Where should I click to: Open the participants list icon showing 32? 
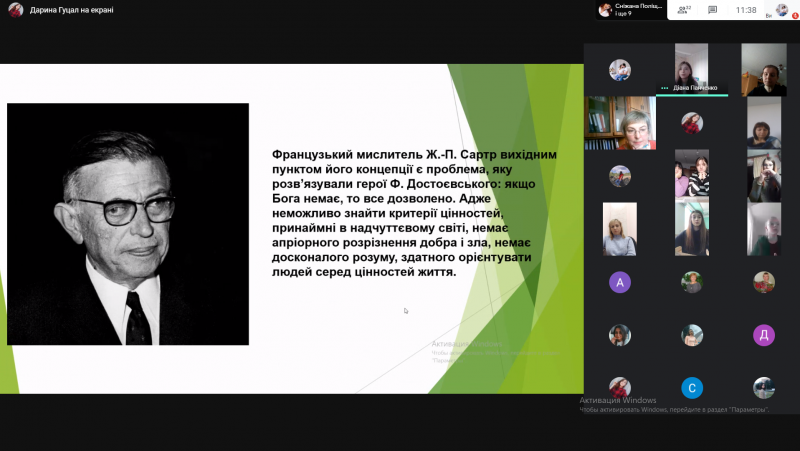coord(684,10)
